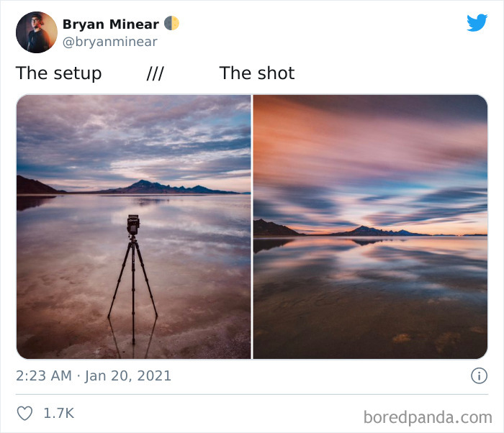Click the cloudy sky in the setup photo
504x433 pixels.
[134, 138]
